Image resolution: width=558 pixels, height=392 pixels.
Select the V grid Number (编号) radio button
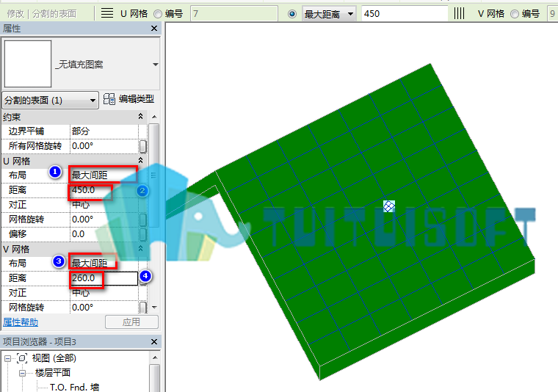click(515, 14)
